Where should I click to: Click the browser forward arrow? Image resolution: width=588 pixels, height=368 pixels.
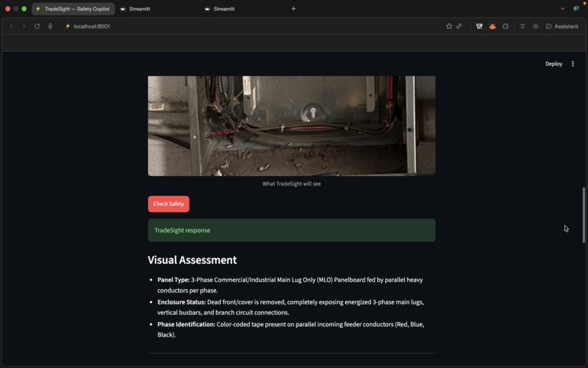24,26
